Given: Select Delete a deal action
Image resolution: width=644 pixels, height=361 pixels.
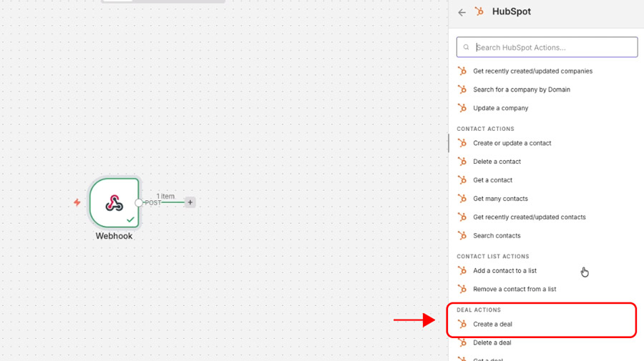Looking at the screenshot, I should [492, 343].
